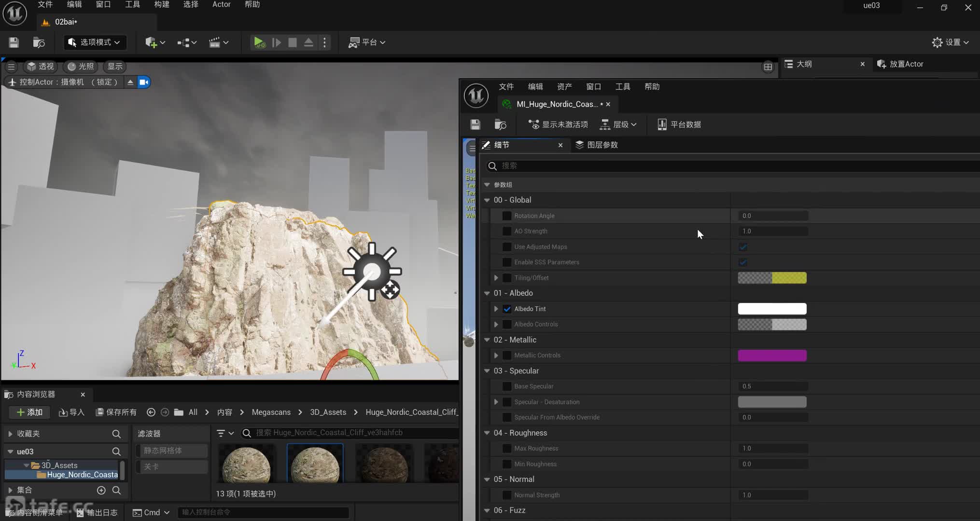Screen dimensions: 980x521
Task: Switch to the 图层参数 tab
Action: click(x=597, y=145)
